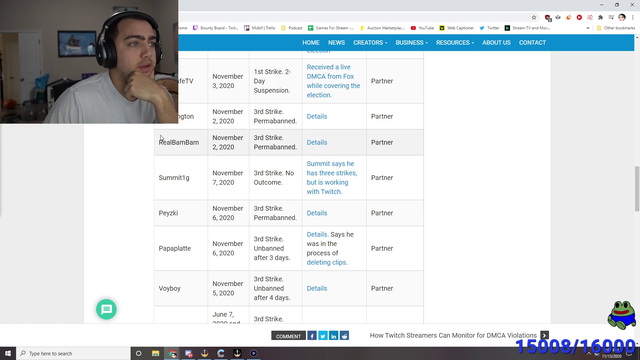This screenshot has height=360, width=640.
Task: Open the YouTube bookmark
Action: (x=422, y=28)
